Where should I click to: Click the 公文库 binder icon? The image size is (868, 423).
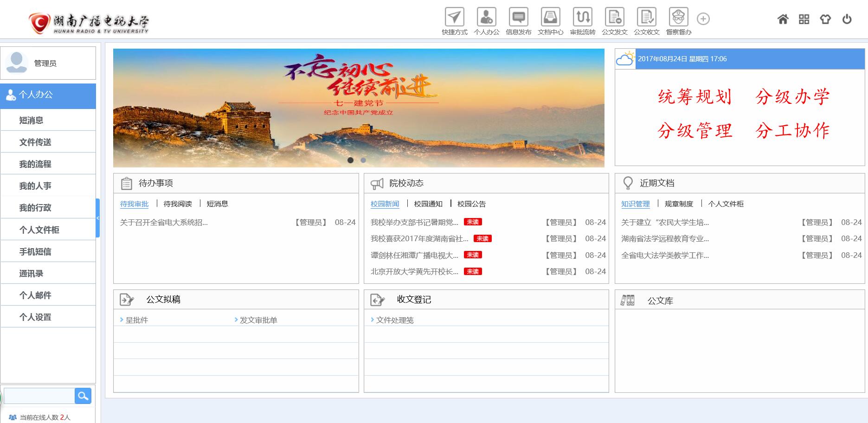(628, 301)
